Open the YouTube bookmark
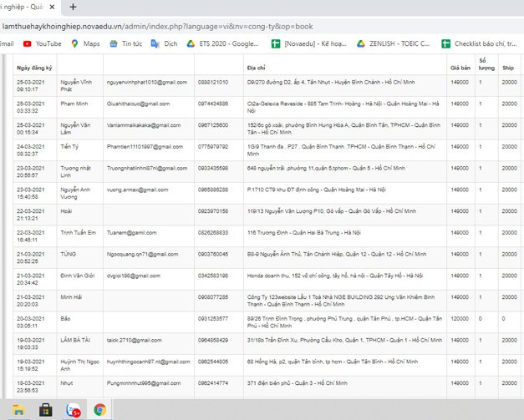 pos(41,43)
